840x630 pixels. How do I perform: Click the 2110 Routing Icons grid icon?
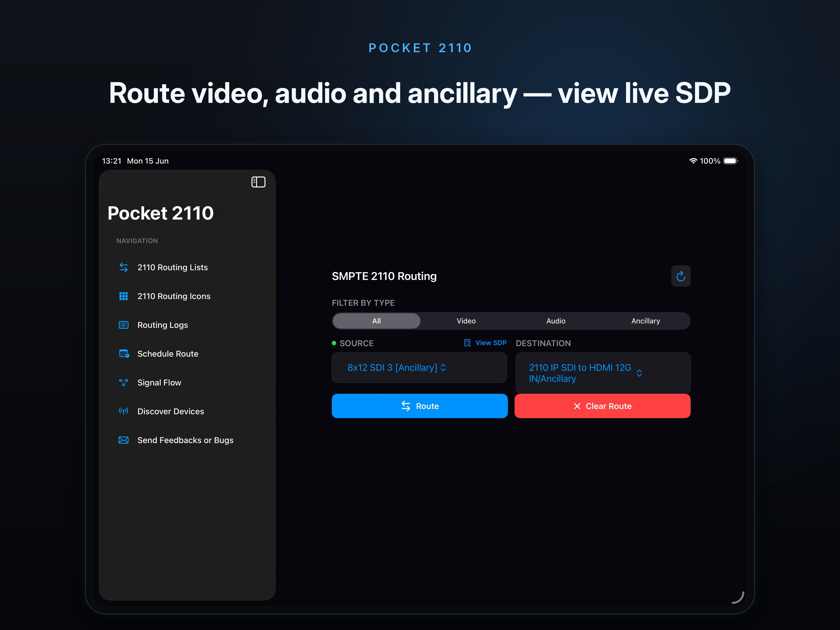pyautogui.click(x=123, y=296)
